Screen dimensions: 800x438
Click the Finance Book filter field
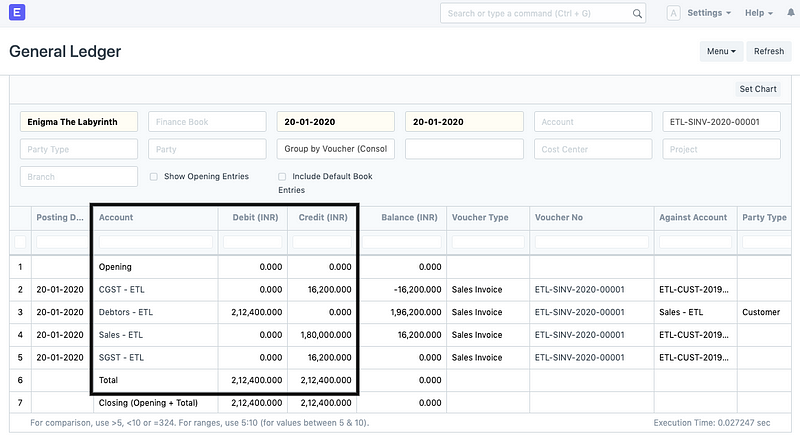[207, 122]
